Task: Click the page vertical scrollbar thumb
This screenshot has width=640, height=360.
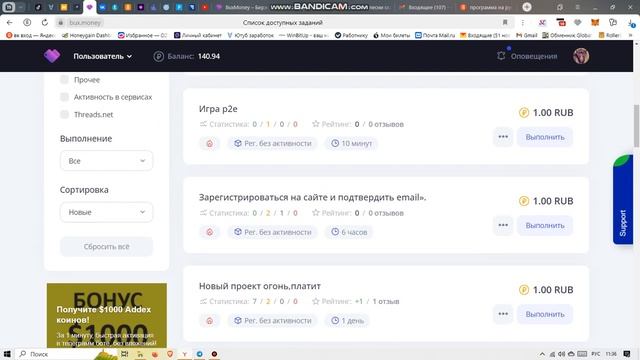Action: pos(636,126)
